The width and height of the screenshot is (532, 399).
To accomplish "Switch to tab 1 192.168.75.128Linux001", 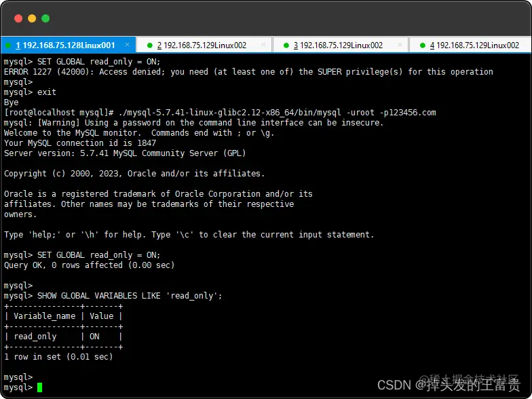I will (x=68, y=45).
